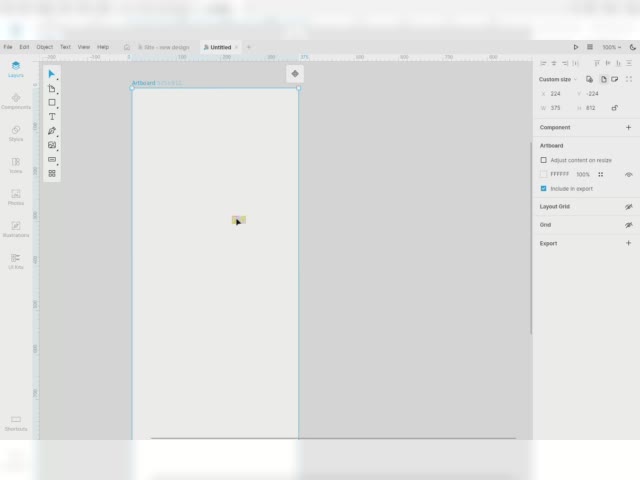Open the Styles sidebar panel
The width and height of the screenshot is (640, 480).
click(16, 133)
